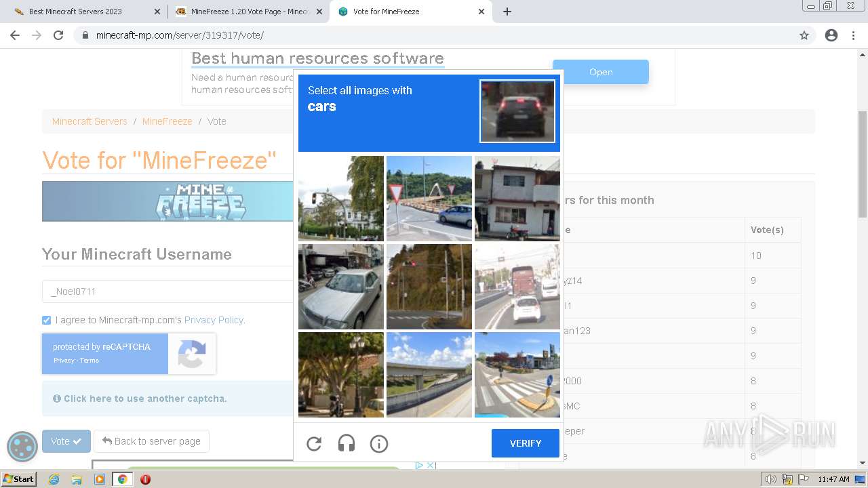The width and height of the screenshot is (868, 488).
Task: Click the VERIFY button
Action: (526, 443)
